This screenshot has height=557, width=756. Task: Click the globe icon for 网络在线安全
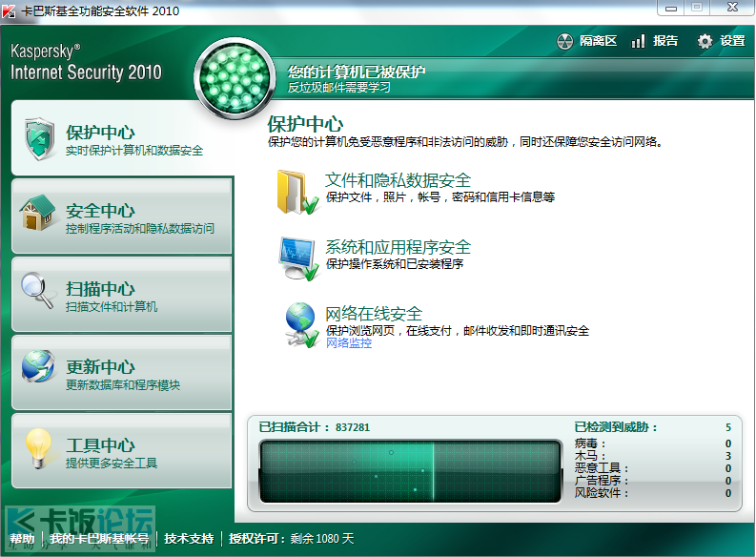(301, 324)
